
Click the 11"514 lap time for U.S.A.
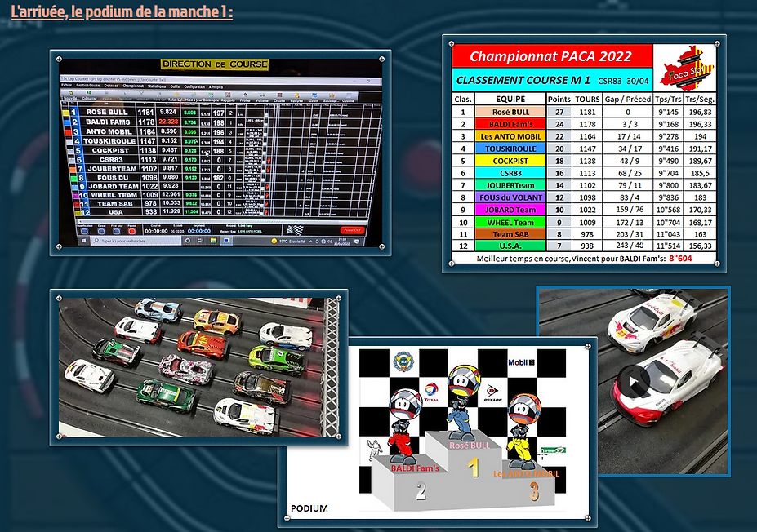(x=668, y=246)
